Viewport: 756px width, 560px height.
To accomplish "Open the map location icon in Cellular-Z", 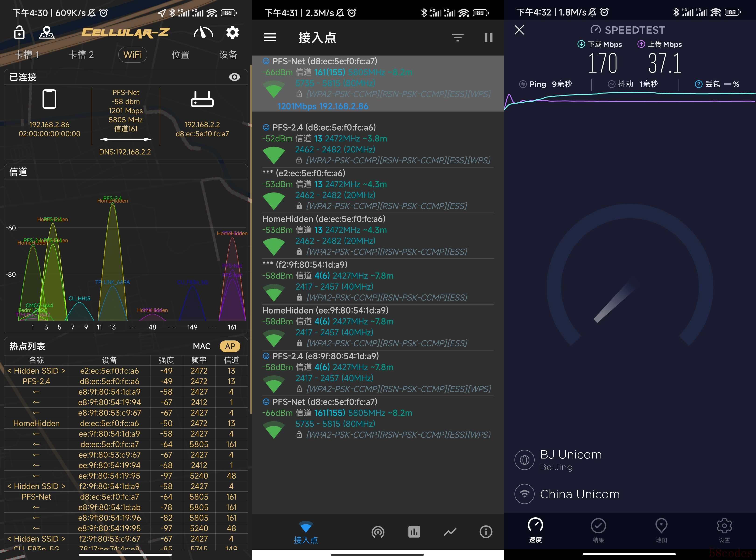I will coord(47,32).
